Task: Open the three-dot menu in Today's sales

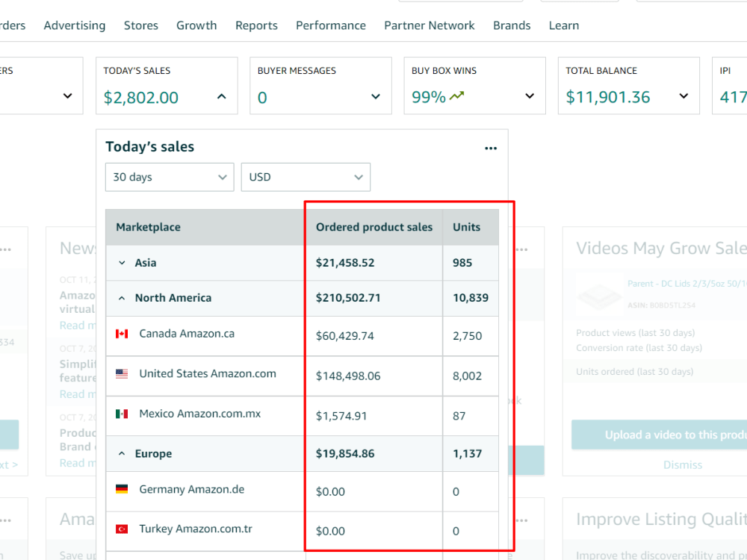Action: (x=491, y=149)
